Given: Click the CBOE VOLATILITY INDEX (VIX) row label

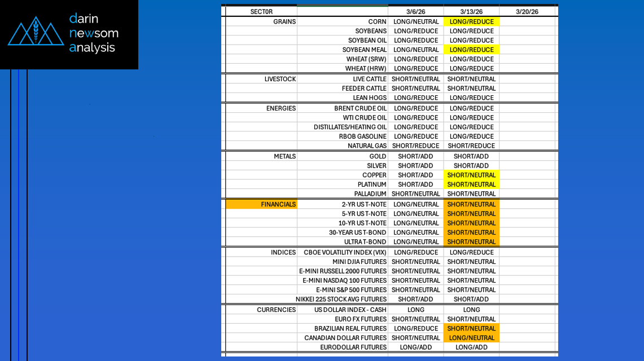Looking at the screenshot, I should click(x=345, y=252).
